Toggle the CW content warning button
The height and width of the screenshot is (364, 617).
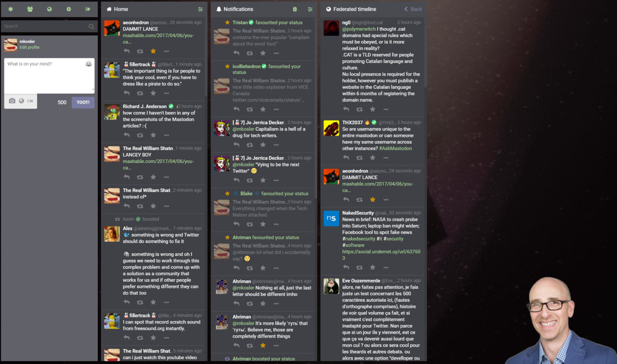pos(30,101)
